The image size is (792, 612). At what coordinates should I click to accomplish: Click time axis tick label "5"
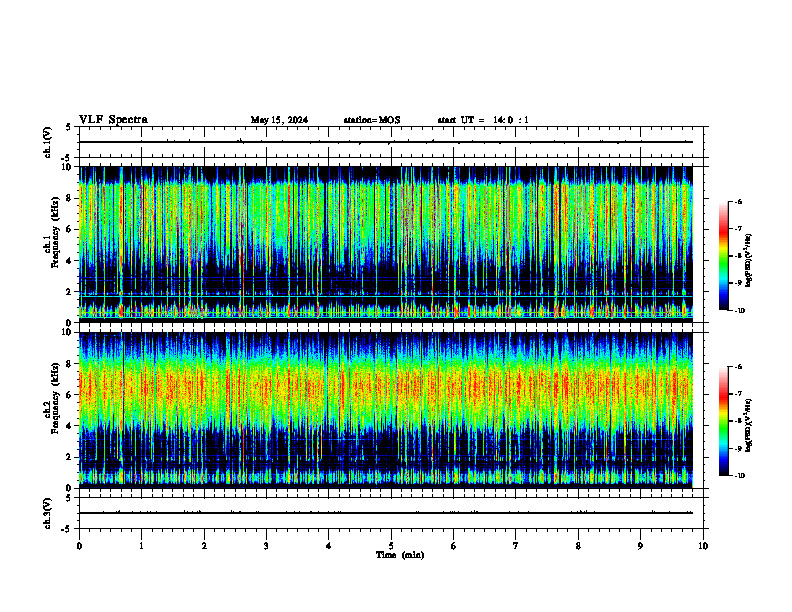click(x=391, y=546)
